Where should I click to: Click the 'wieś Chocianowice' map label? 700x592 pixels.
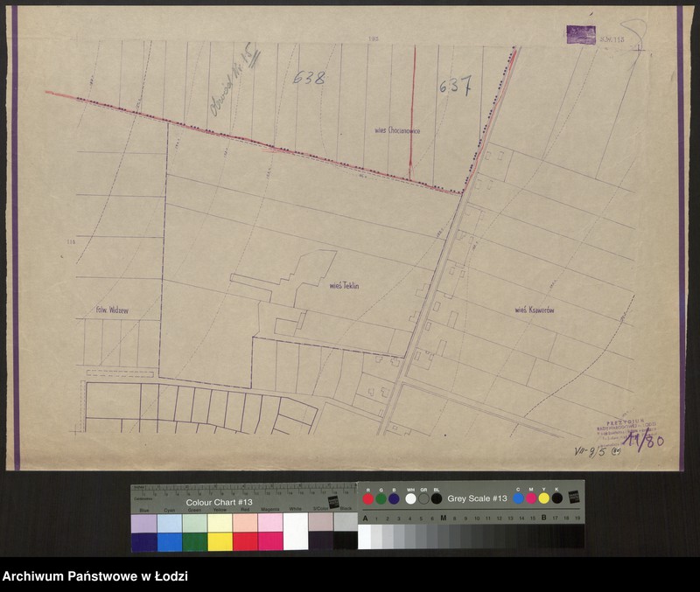click(396, 130)
